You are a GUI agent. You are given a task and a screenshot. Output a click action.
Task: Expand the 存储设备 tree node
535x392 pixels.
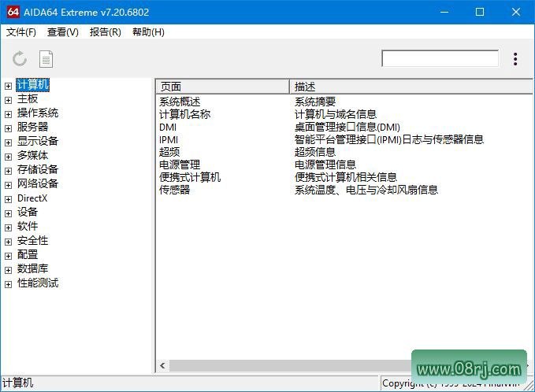coord(8,171)
